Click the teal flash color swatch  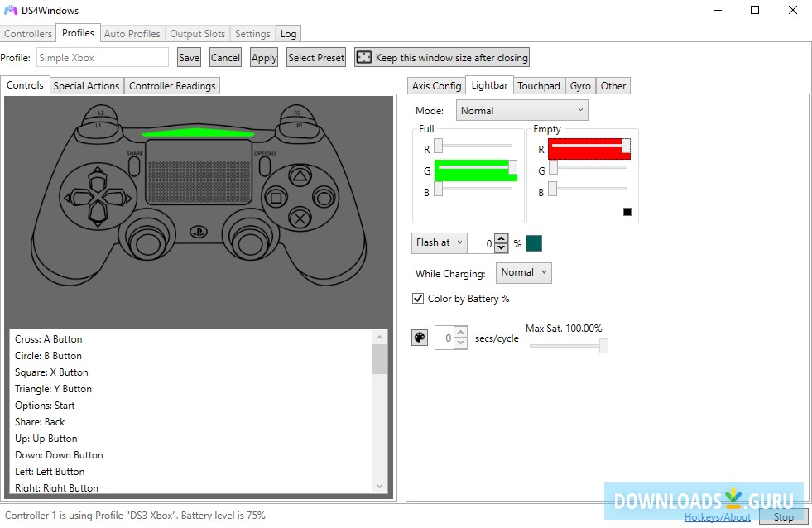point(532,243)
